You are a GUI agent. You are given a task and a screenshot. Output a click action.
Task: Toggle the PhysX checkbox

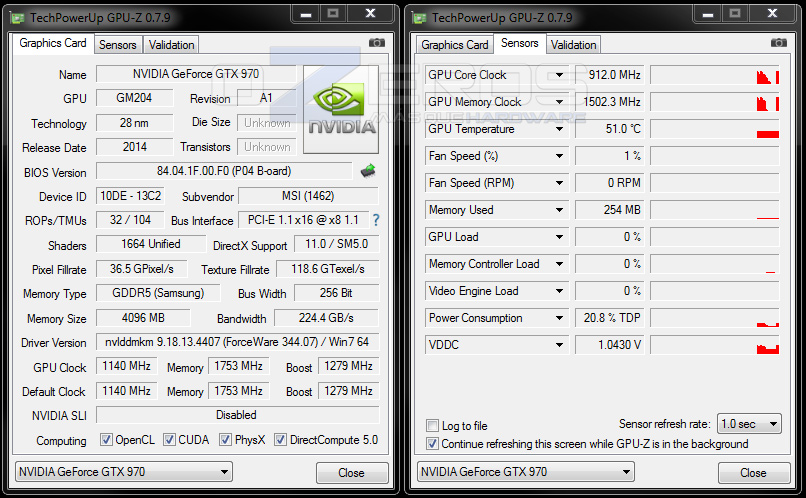point(225,440)
